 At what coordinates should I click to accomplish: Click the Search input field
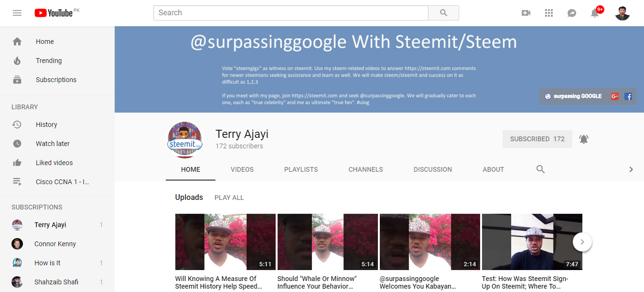(x=290, y=13)
